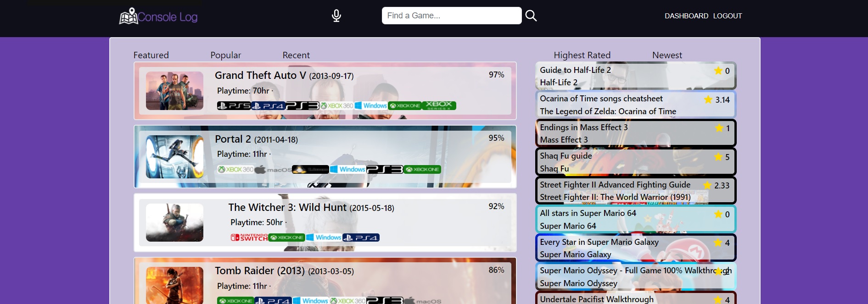The height and width of the screenshot is (304, 868).
Task: Click The Witcher 3 cover thumbnail
Action: [174, 222]
